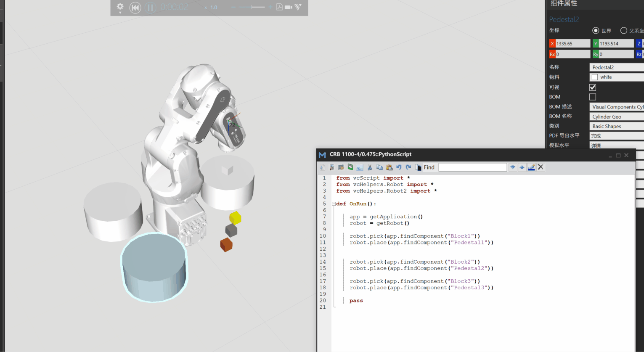Click inside the Find search field
Screen dimensions: 644x352
point(472,167)
